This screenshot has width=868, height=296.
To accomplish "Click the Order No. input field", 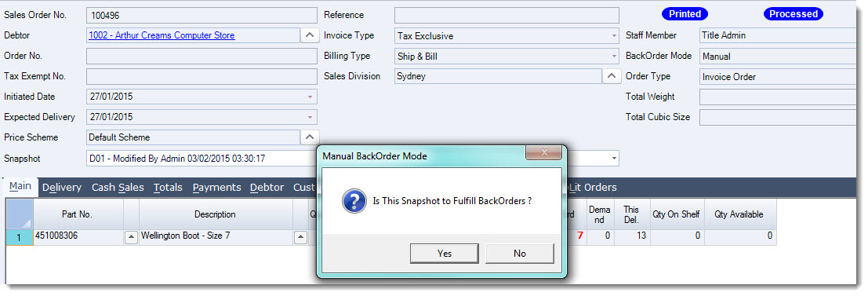I will 202,56.
